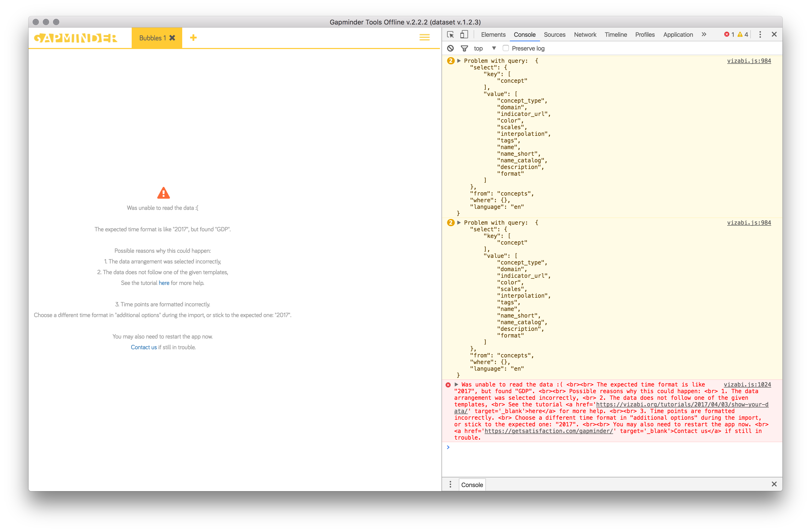Viewport: 811px width, 532px height.
Task: Click the overflow chevron for more panels
Action: tap(704, 34)
